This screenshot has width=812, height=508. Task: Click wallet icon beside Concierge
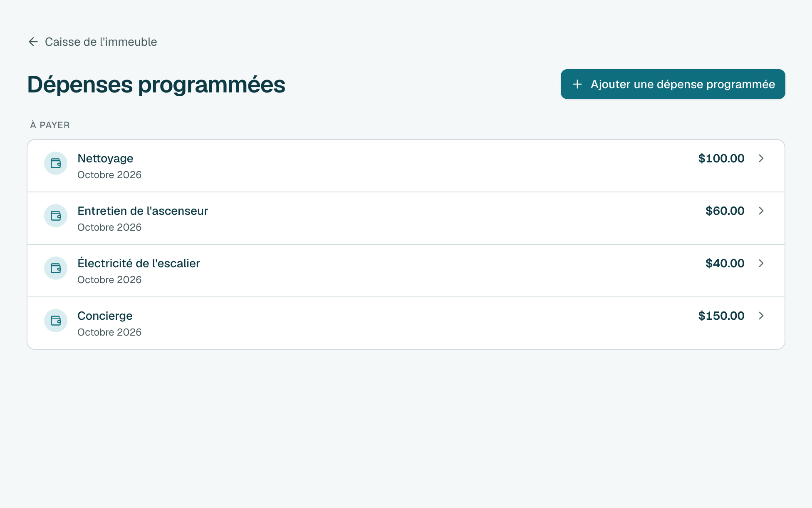pos(56,321)
